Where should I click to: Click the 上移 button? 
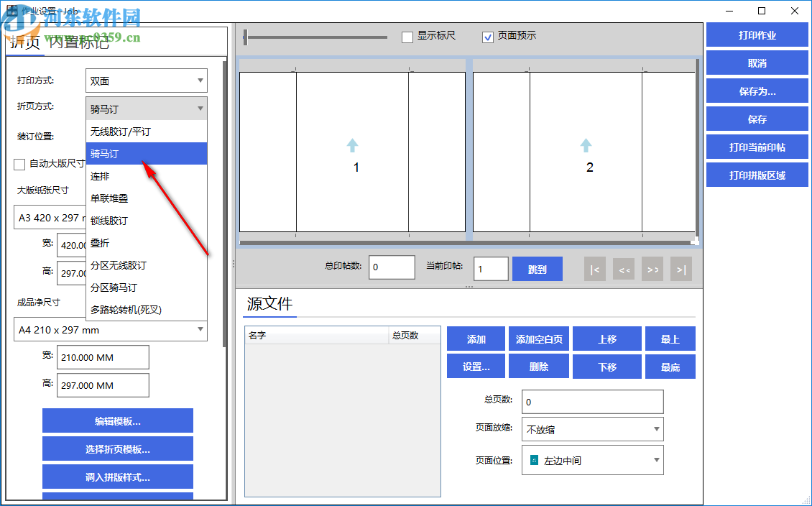coord(607,339)
